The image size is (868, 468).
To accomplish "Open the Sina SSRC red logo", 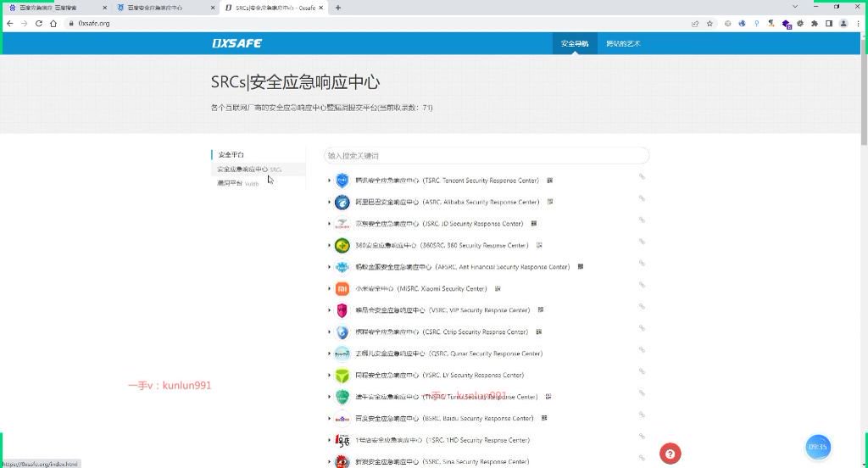I will [x=342, y=461].
